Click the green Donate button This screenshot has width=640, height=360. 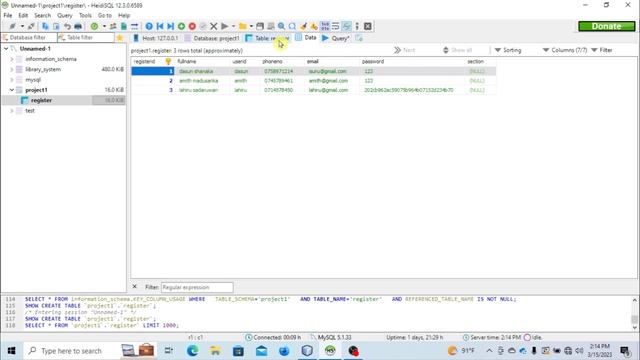(x=607, y=26)
